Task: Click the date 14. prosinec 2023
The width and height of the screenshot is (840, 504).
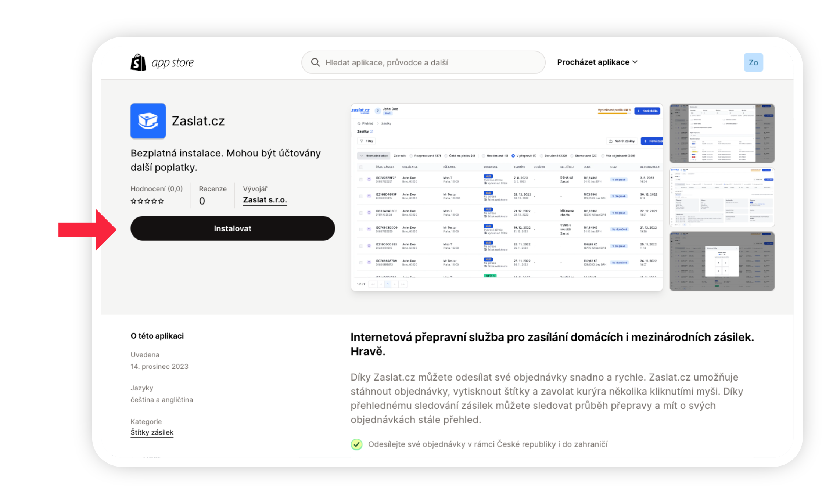Action: point(159,366)
